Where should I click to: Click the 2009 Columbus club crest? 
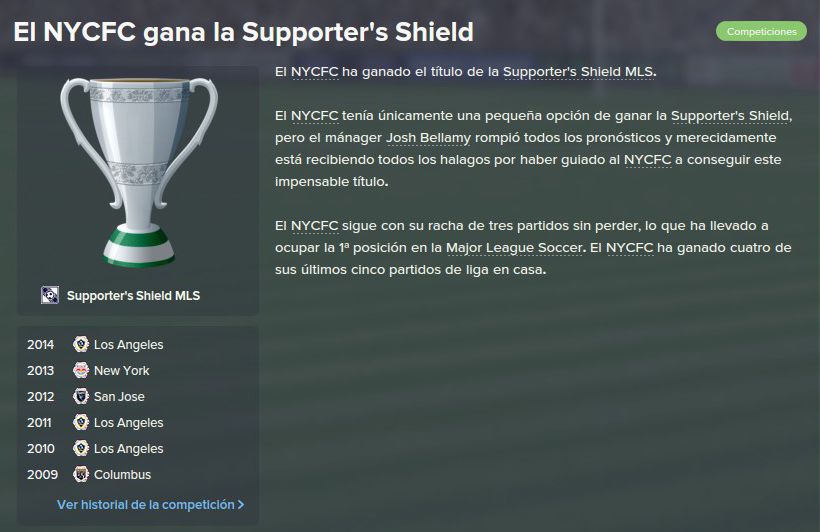[81, 474]
